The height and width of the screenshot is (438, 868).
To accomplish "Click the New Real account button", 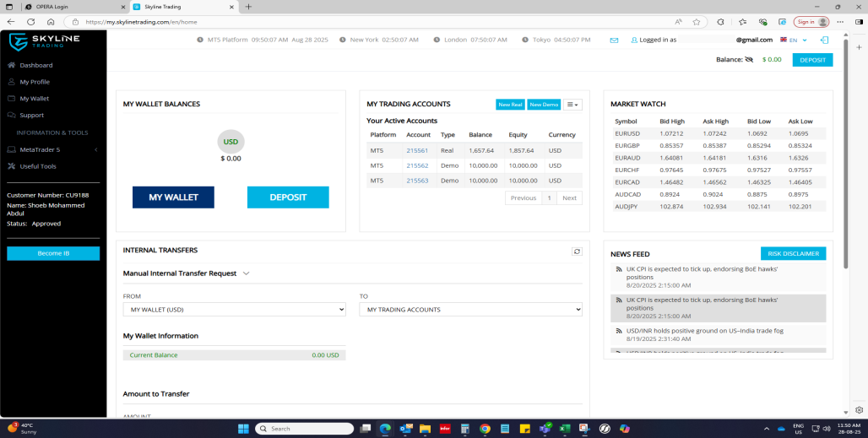I will tap(510, 105).
